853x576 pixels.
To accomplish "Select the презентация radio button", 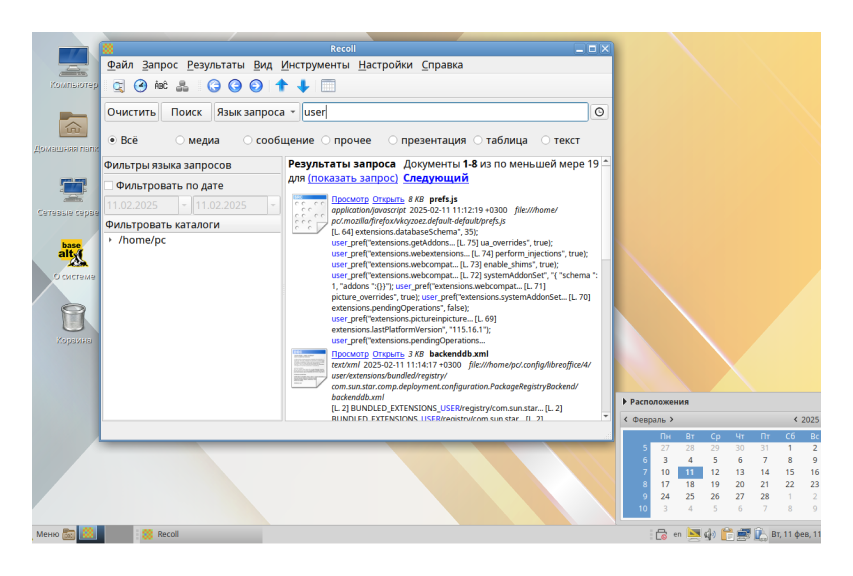I will [x=392, y=140].
